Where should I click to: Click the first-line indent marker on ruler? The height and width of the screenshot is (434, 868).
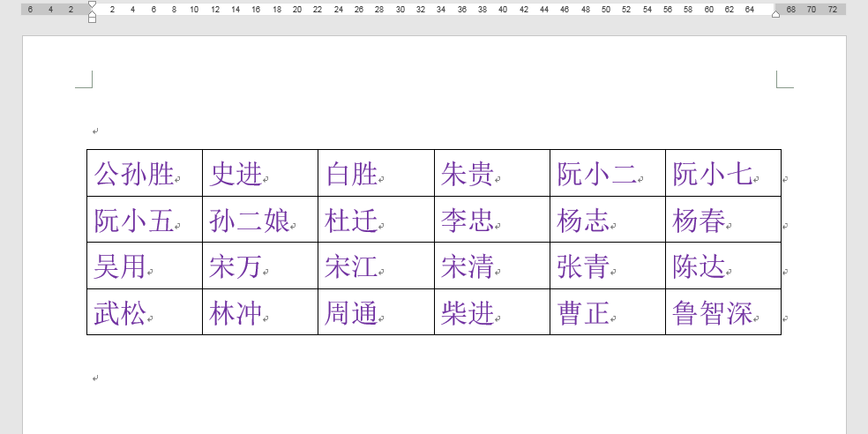93,4
